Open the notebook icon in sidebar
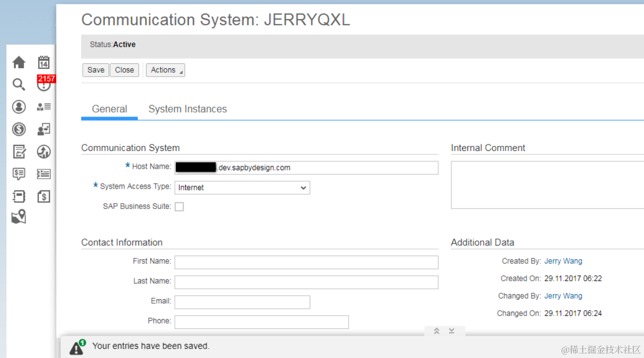644x358 pixels. tap(19, 196)
